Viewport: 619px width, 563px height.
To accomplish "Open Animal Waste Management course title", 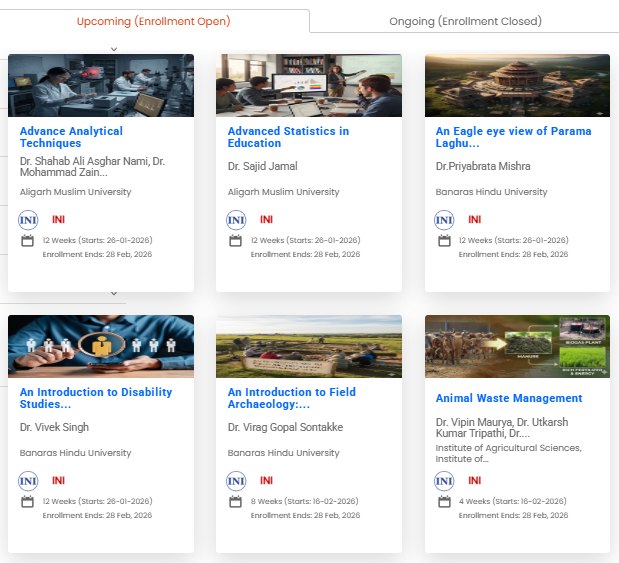I will (x=508, y=398).
